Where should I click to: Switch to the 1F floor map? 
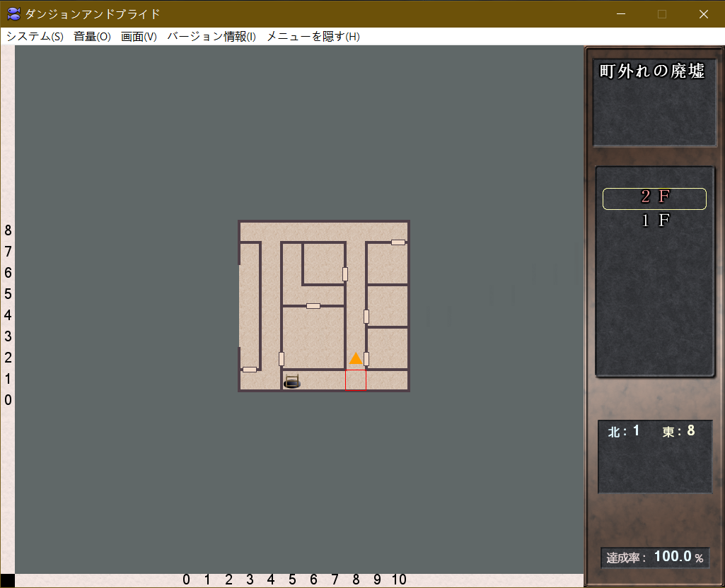point(654,220)
